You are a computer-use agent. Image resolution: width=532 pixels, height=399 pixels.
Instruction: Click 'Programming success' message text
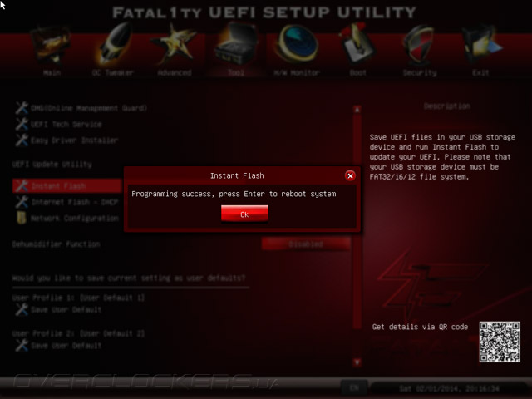(x=234, y=194)
